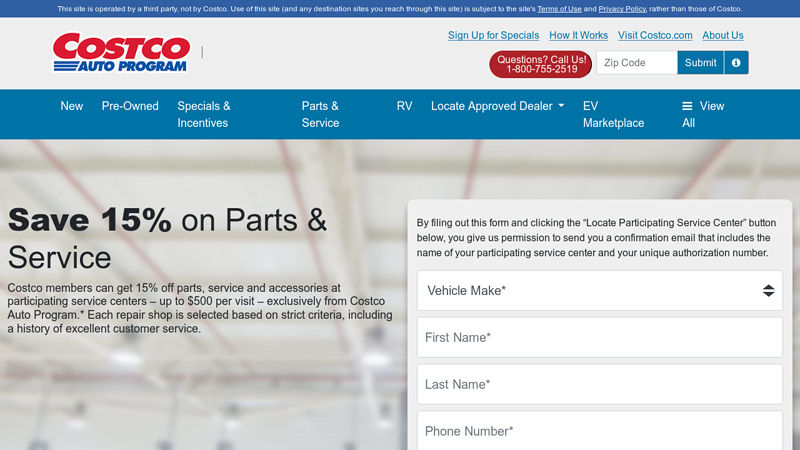Click into the Last Name field
The height and width of the screenshot is (450, 800).
pos(599,385)
